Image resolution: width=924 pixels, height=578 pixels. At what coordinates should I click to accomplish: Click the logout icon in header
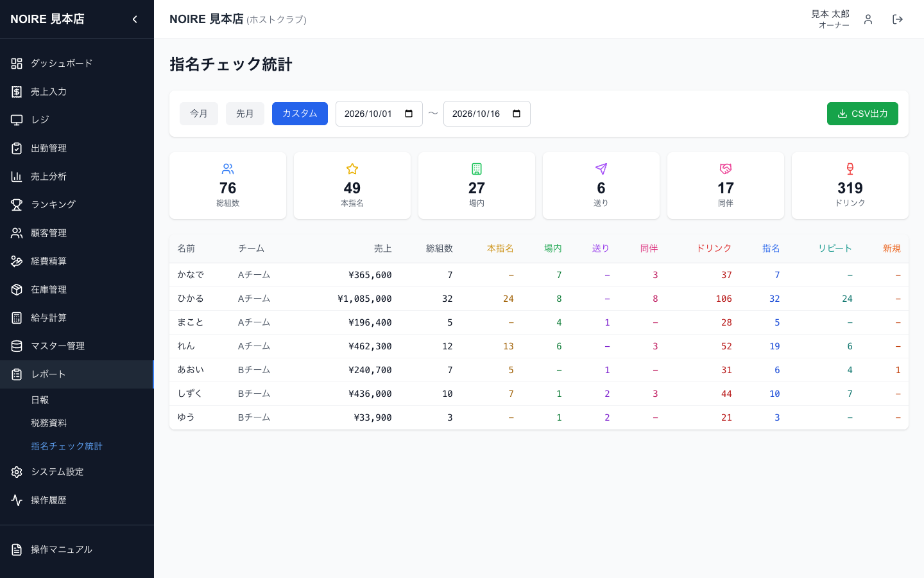coord(898,19)
